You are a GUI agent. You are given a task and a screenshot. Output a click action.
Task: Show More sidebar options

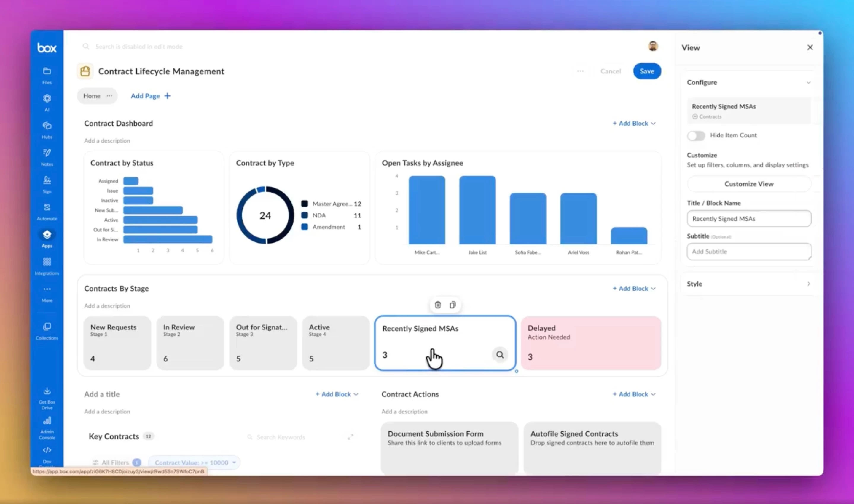point(47,293)
